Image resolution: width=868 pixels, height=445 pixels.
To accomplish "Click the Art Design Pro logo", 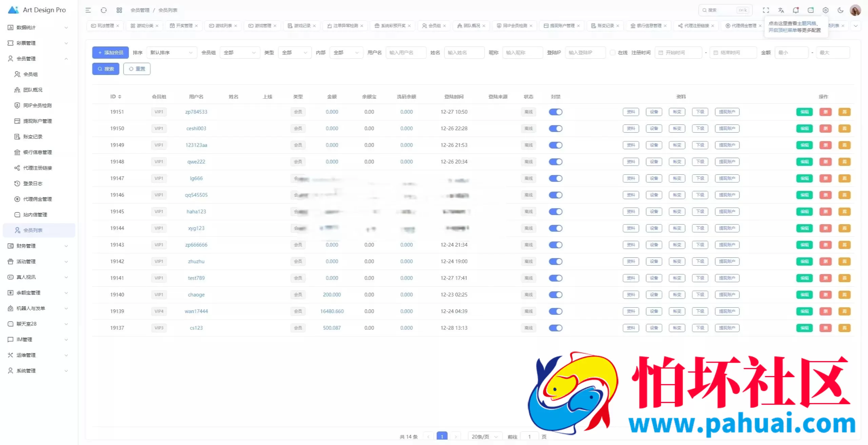I will pyautogui.click(x=37, y=10).
